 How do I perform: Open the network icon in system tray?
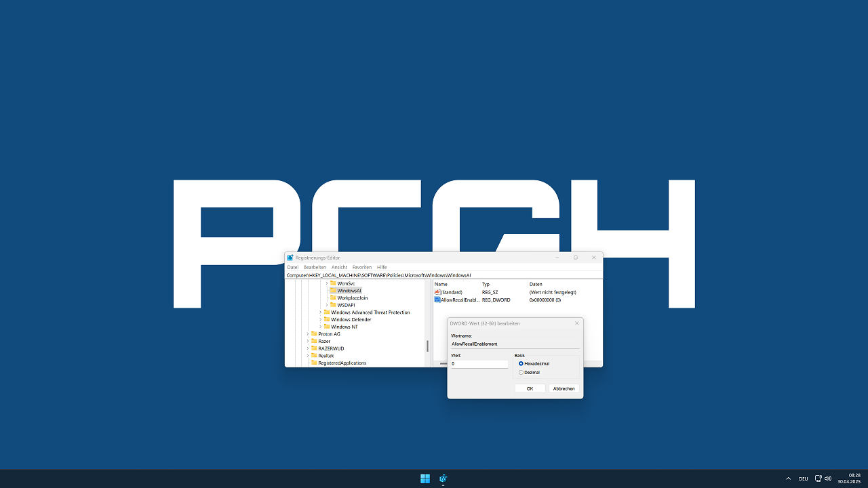tap(818, 479)
